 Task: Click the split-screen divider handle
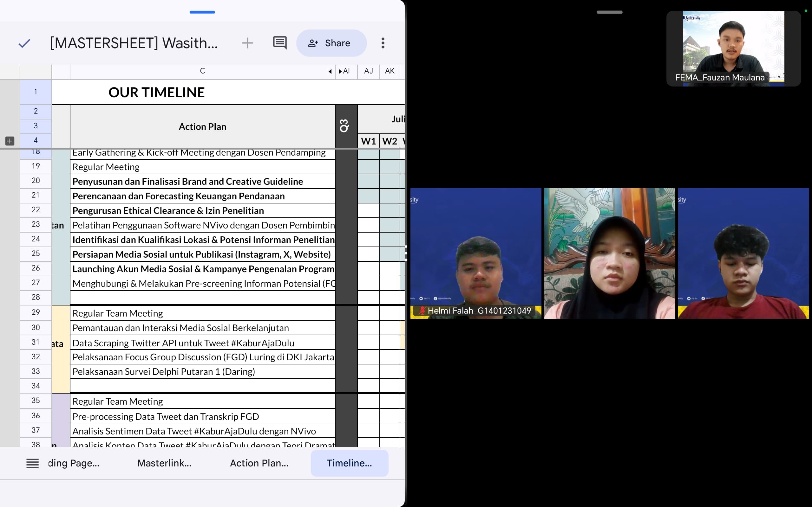[x=406, y=253]
